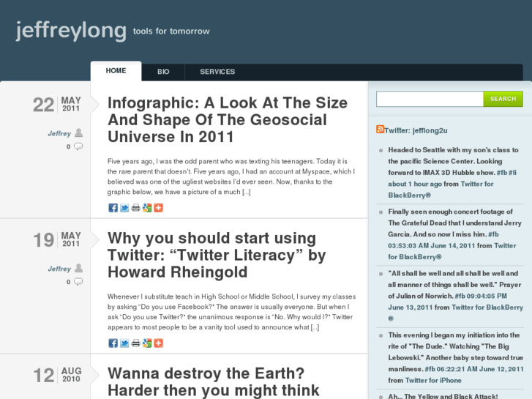Go to the BIO page
The height and width of the screenshot is (399, 532).
pos(163,72)
